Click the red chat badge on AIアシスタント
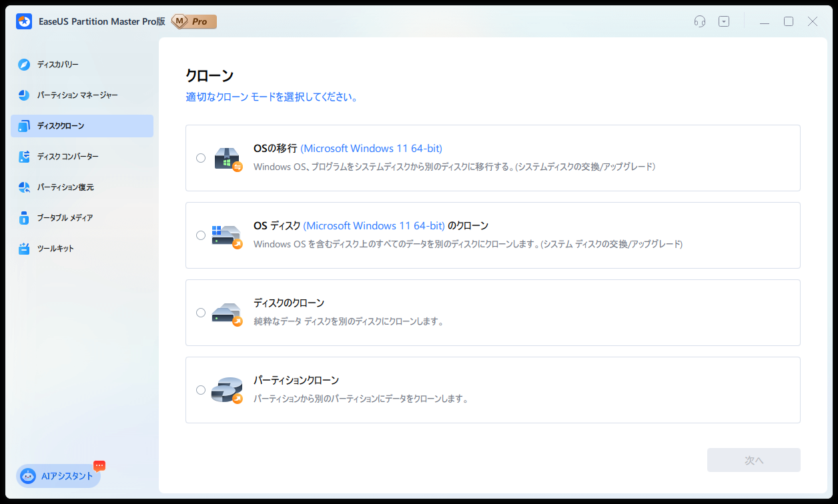 click(x=99, y=465)
